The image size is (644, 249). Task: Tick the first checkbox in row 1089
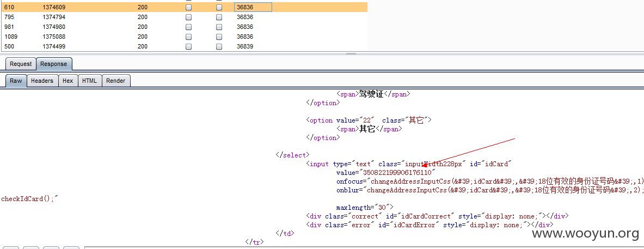[188, 37]
